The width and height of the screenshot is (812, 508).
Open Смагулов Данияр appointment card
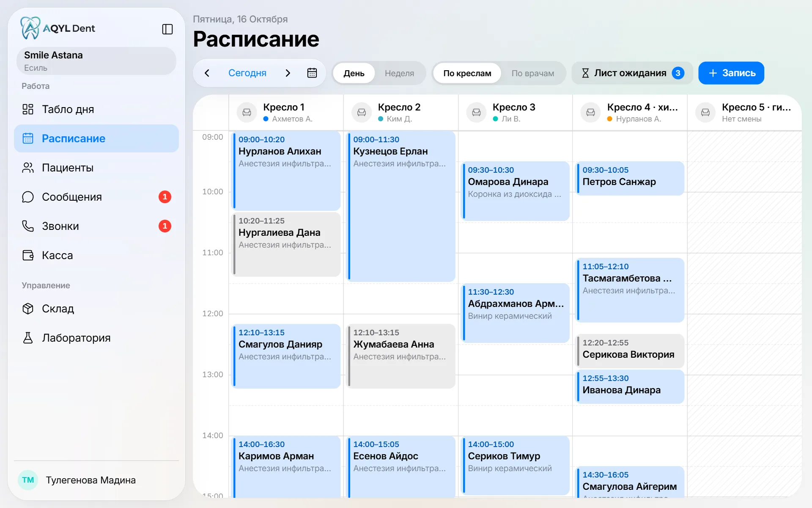pos(286,356)
